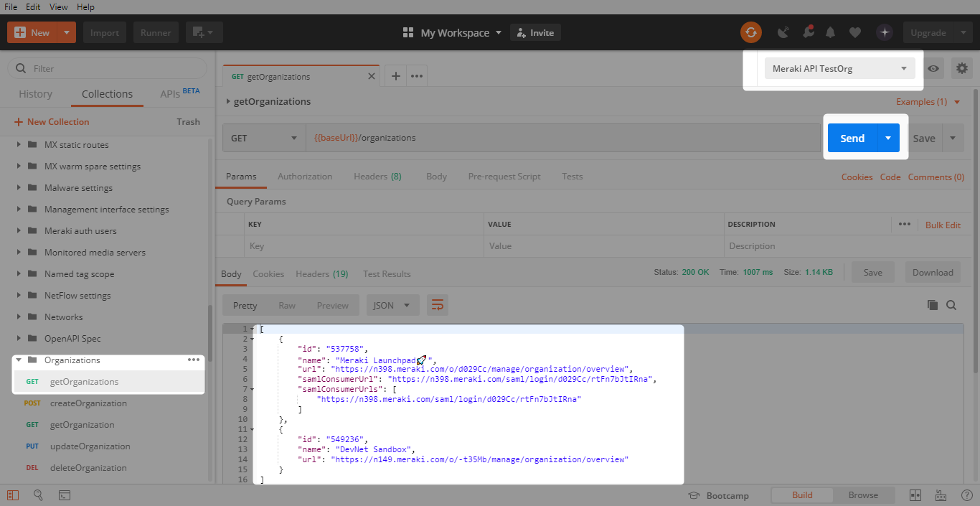
Task: Toggle to Browse mode
Action: coord(863,495)
